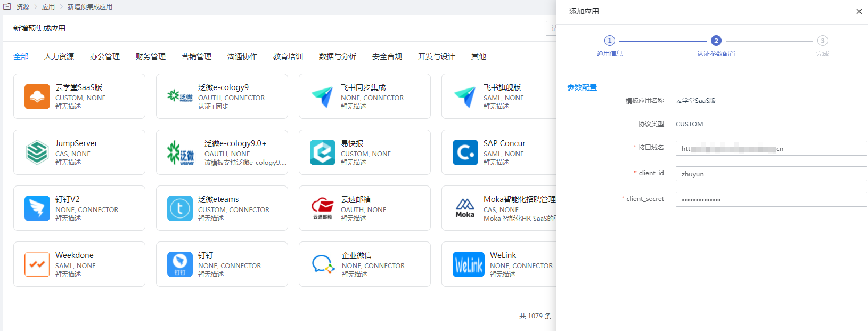Click the resource icon in breadcrumb
868x331 pixels.
7,6
